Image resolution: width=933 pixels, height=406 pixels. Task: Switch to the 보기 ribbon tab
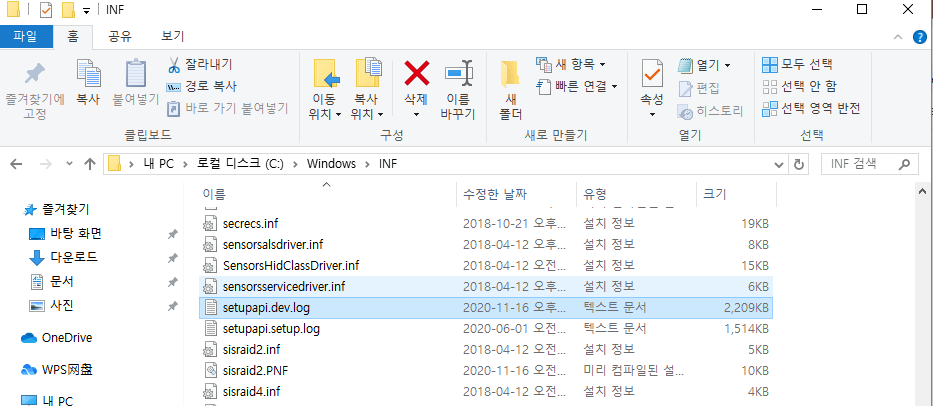(173, 37)
